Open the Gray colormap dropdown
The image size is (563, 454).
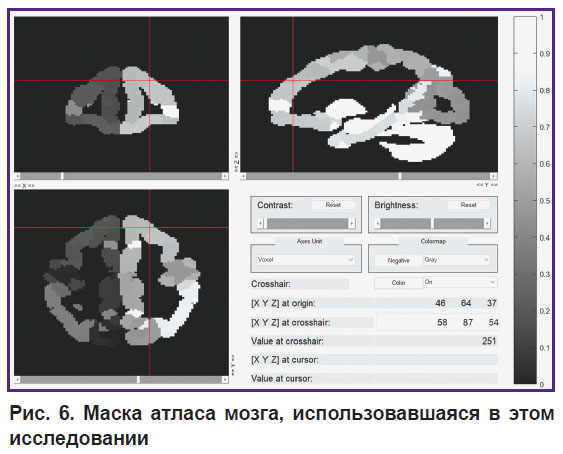pyautogui.click(x=457, y=260)
